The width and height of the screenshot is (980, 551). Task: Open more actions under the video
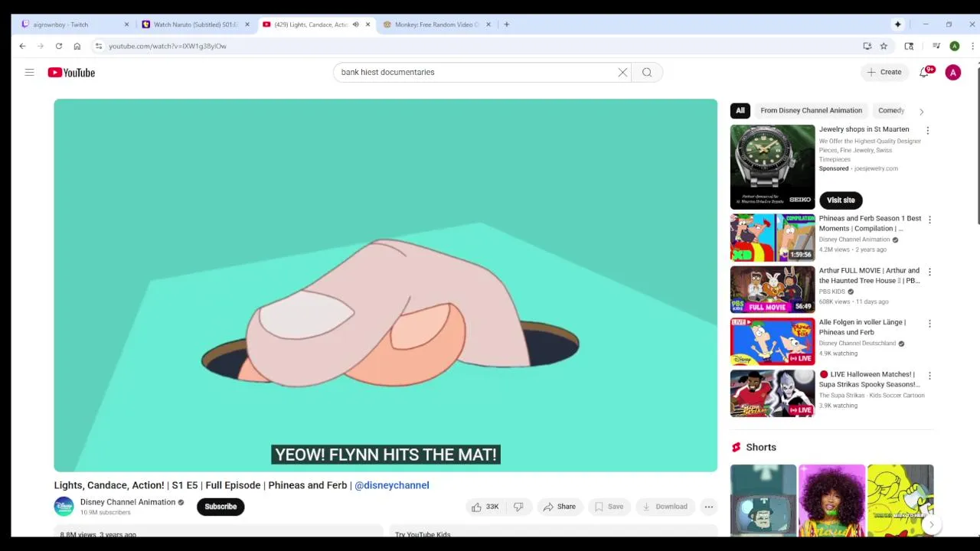tap(709, 507)
